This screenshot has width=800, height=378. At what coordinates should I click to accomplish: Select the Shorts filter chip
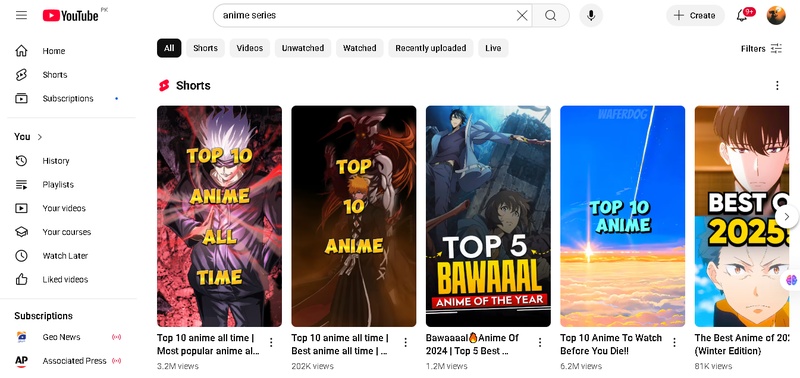pos(205,48)
